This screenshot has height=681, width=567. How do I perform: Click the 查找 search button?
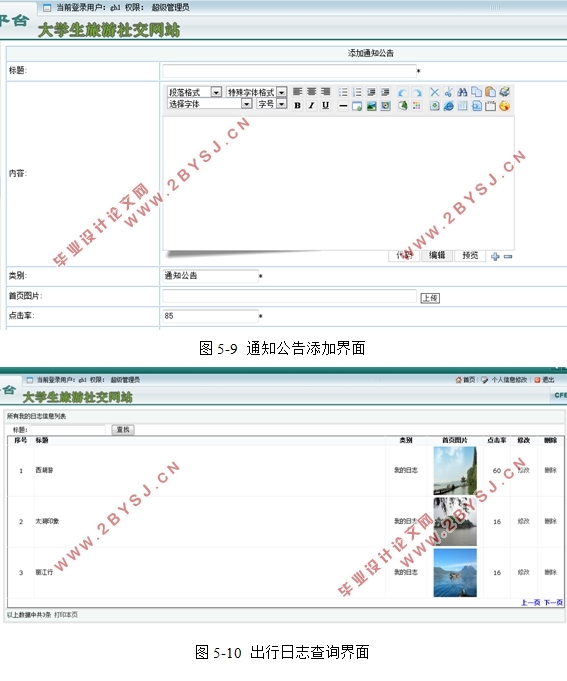[123, 430]
